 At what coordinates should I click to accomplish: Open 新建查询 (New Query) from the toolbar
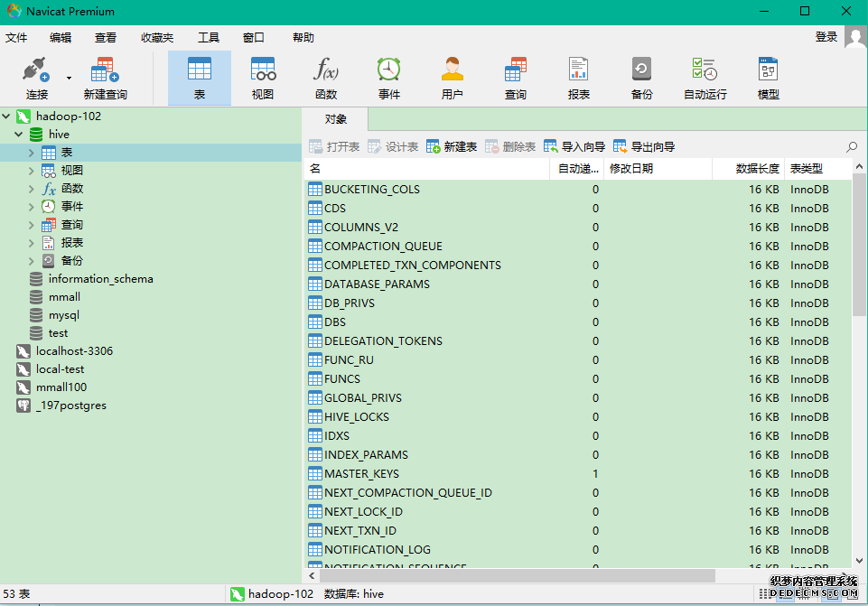tap(105, 70)
